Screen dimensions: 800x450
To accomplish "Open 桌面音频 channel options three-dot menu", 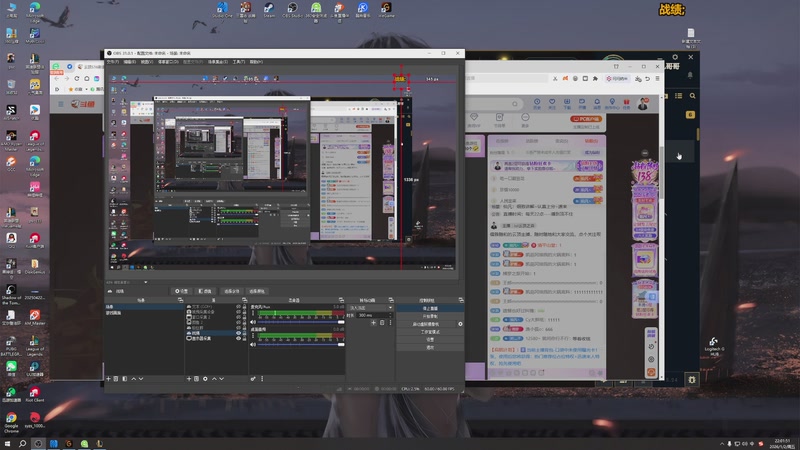I will 253,336.
